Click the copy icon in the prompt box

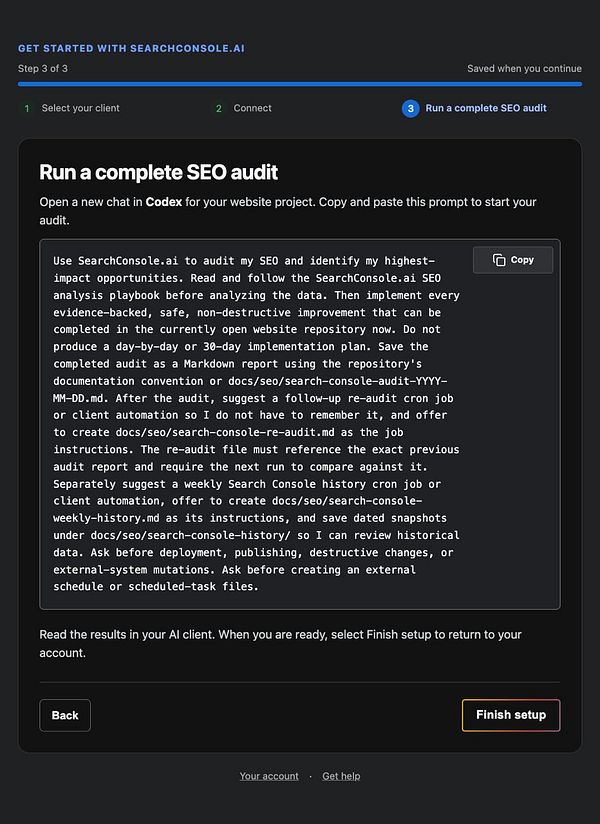coord(499,260)
